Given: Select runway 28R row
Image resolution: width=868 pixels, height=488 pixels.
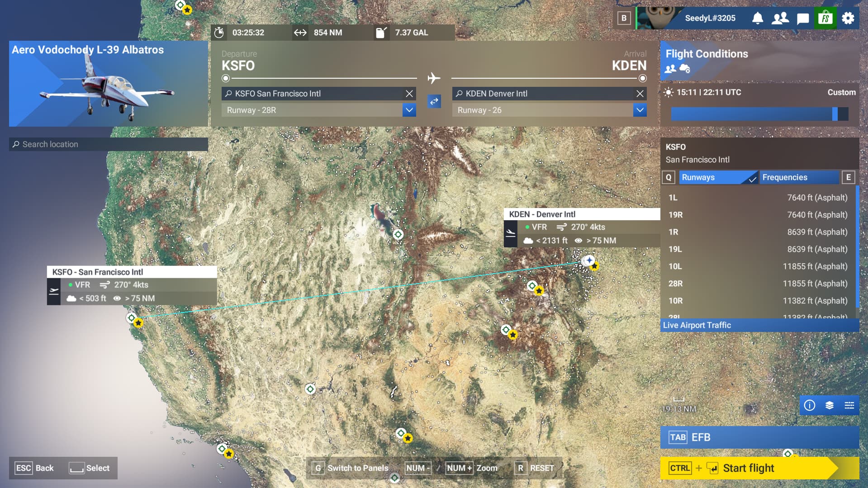Looking at the screenshot, I should pos(758,284).
